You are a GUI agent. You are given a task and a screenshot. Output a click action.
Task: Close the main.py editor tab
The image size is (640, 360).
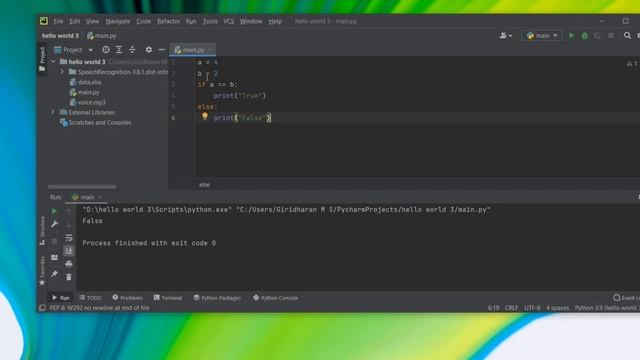[x=210, y=50]
